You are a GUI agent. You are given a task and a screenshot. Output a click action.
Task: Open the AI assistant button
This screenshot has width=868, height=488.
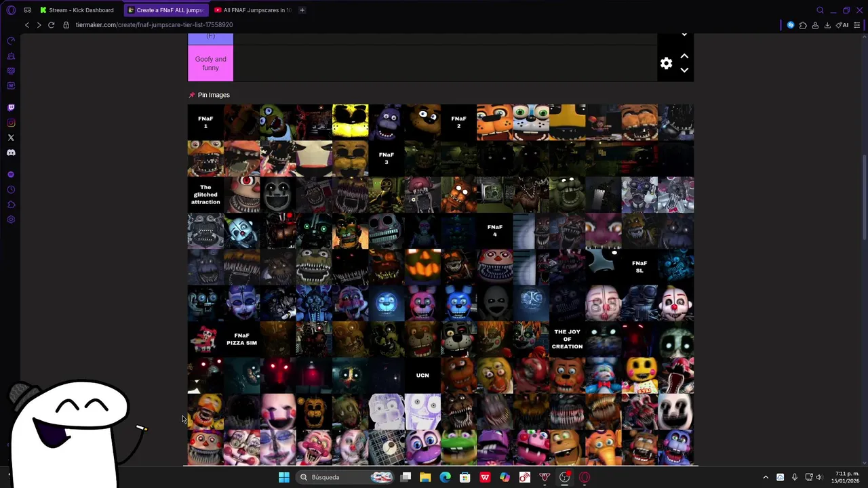(843, 25)
